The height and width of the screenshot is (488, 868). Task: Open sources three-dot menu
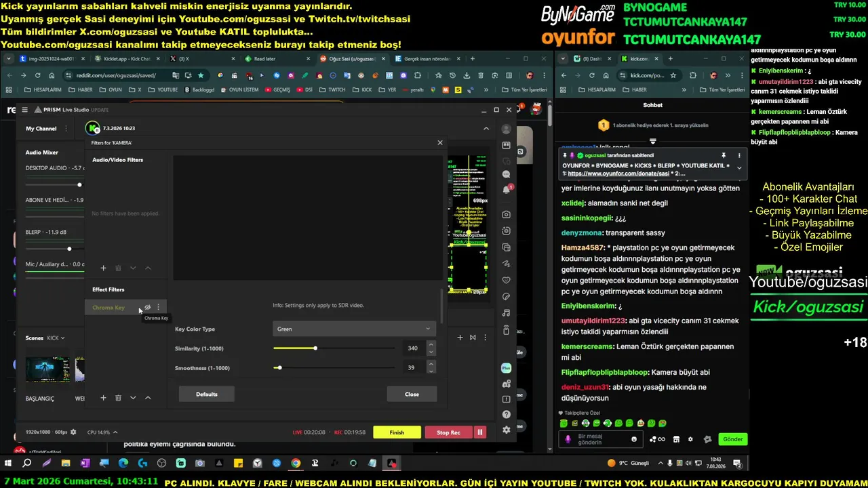tap(486, 338)
